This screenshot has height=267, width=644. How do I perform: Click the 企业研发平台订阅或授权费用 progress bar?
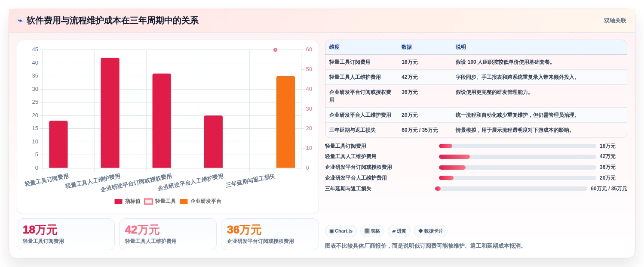pos(518,167)
